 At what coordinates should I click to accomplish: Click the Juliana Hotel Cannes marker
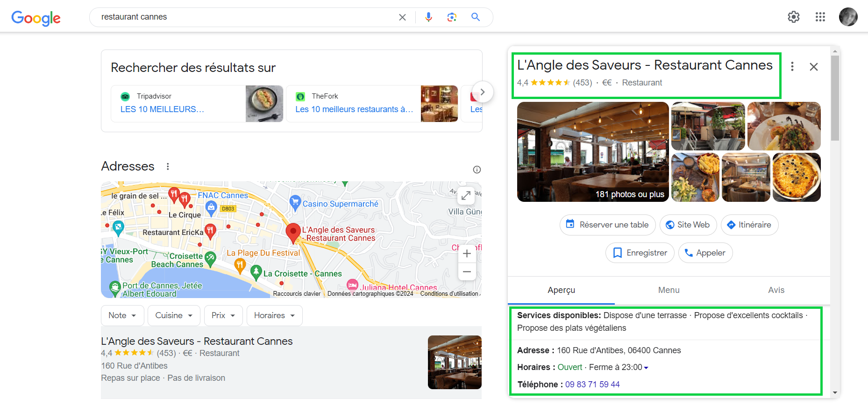pyautogui.click(x=352, y=285)
